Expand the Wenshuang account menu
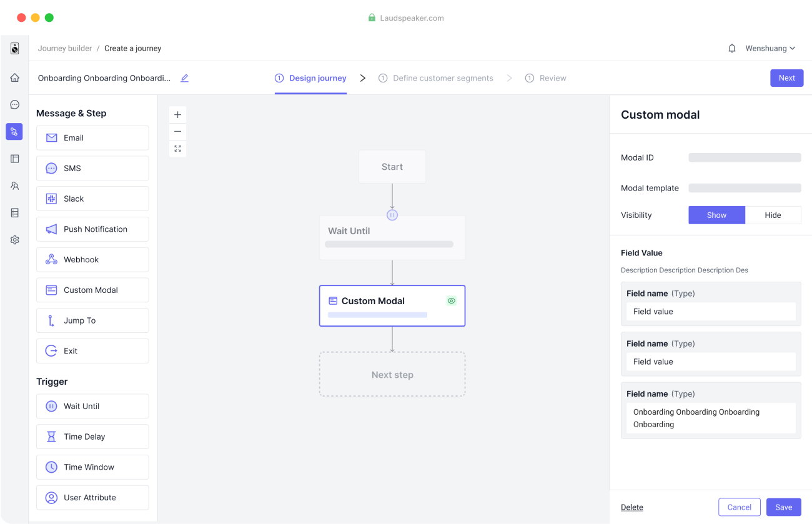The height and width of the screenshot is (524, 812). (x=769, y=48)
